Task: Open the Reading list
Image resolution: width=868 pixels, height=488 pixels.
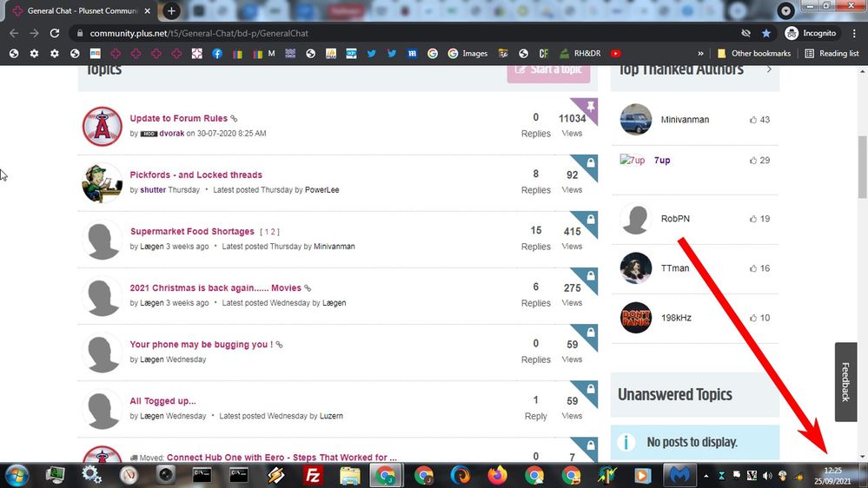Action: pos(832,53)
